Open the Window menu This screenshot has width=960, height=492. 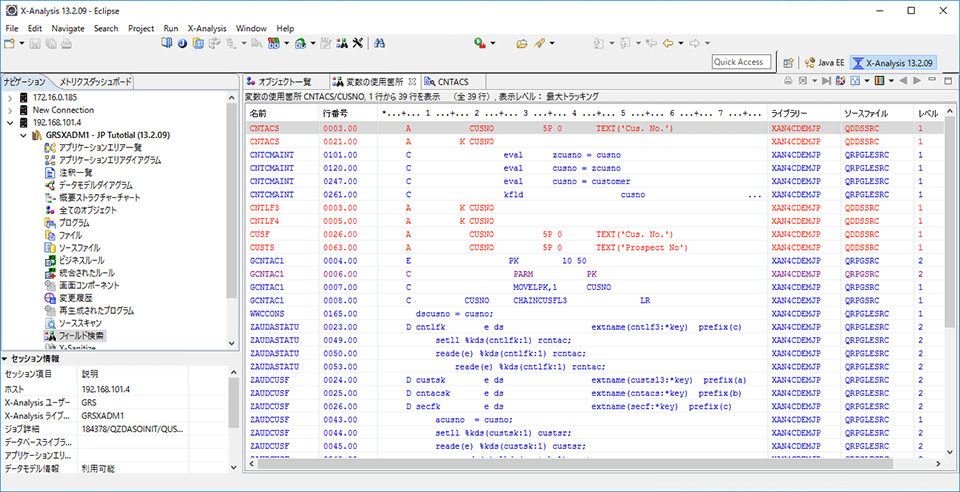[251, 28]
